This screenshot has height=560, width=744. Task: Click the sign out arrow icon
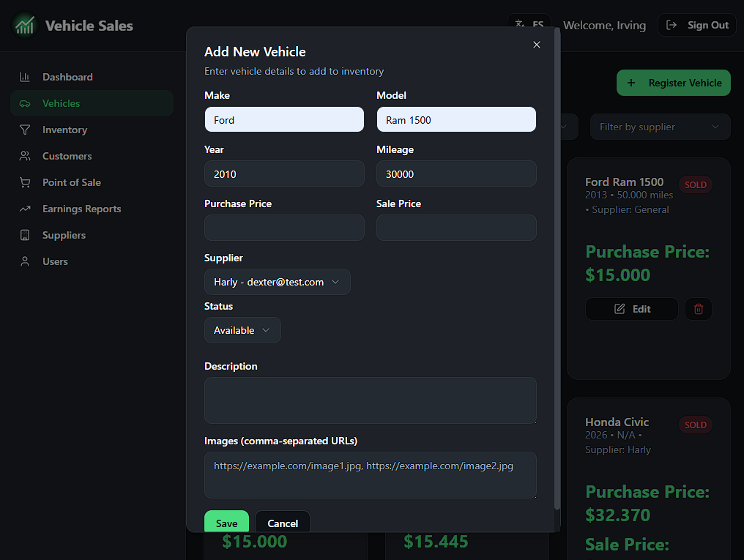pyautogui.click(x=672, y=25)
